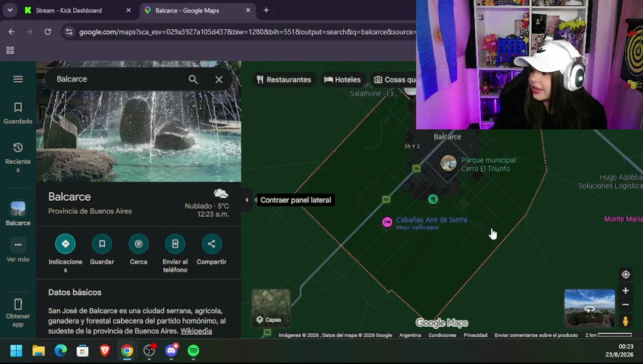Click the Balcarce search input field
This screenshot has width=643, height=364.
point(119,79)
